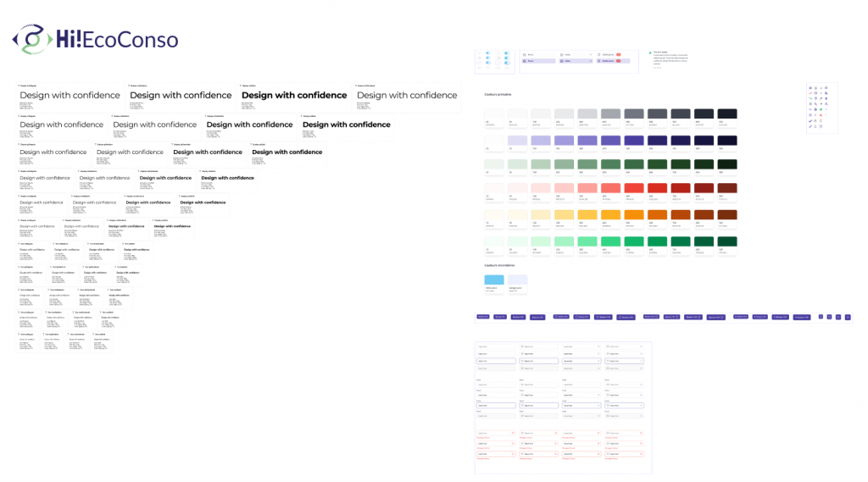Click the largest extra-bold "Design with confidence" heading
The image size is (868, 482).
pyautogui.click(x=294, y=95)
